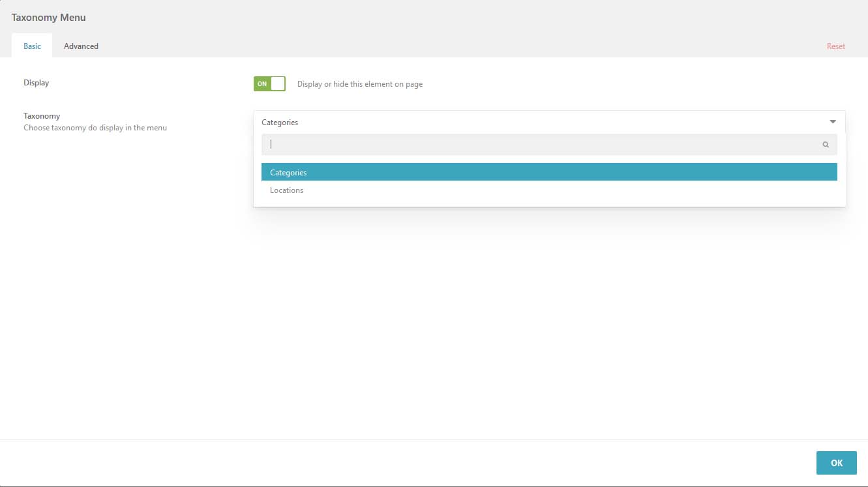Click the Taxonomy field label

pos(42,116)
